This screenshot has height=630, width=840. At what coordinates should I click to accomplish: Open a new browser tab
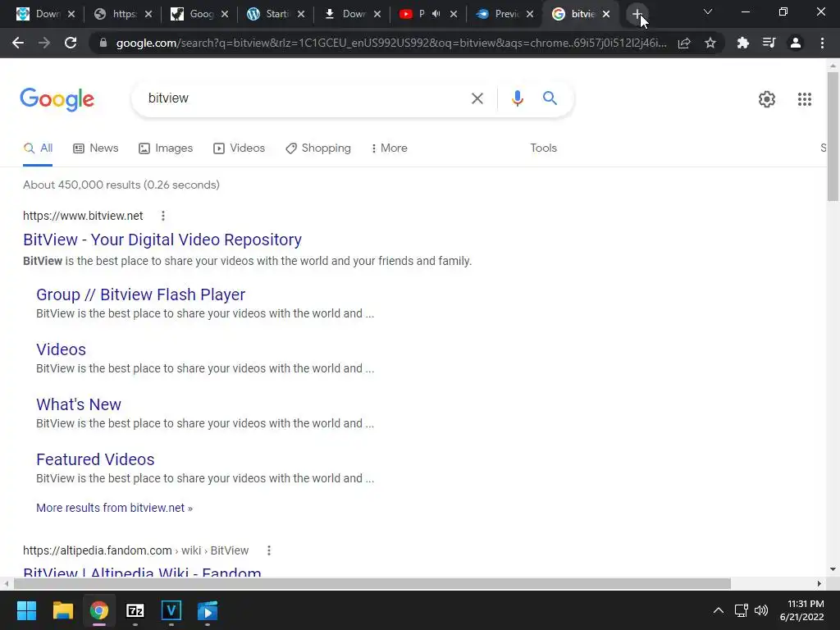click(x=637, y=15)
